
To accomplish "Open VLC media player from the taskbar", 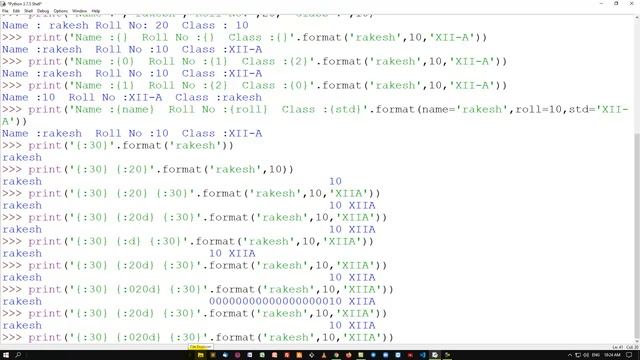I will click(324, 355).
